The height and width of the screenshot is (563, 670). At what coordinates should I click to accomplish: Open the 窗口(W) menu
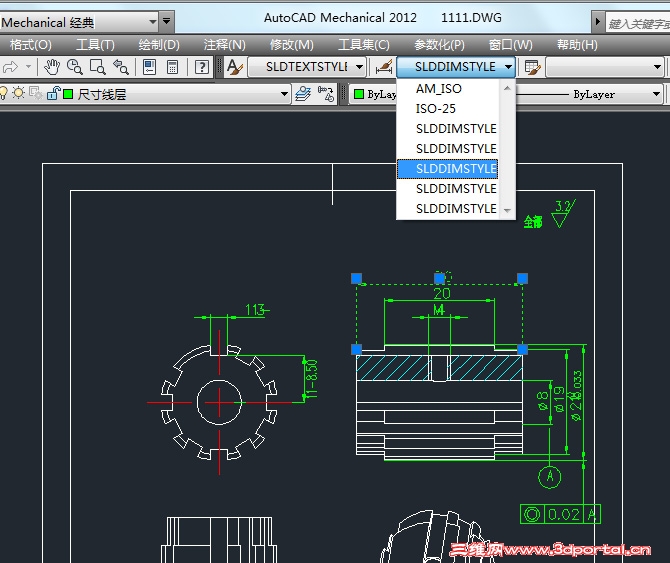pos(511,45)
